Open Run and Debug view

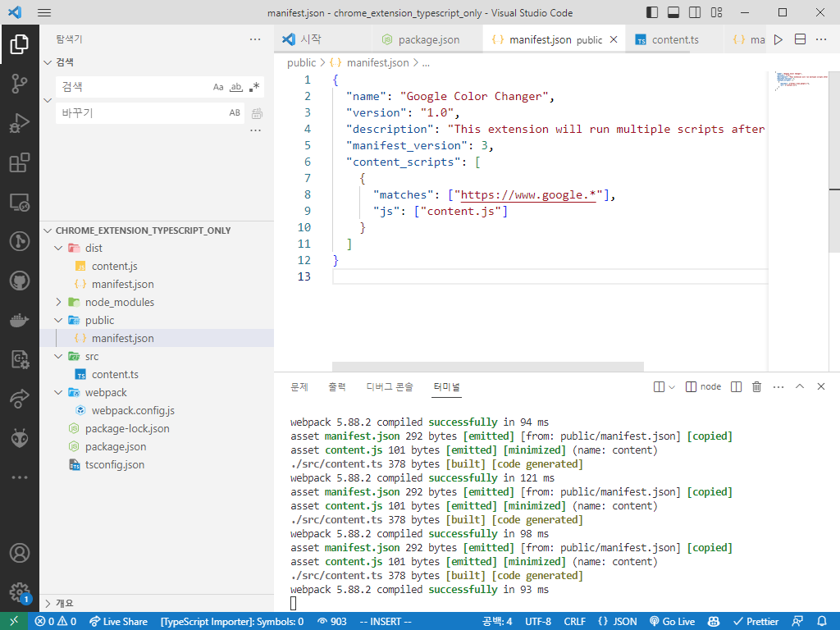[x=20, y=123]
